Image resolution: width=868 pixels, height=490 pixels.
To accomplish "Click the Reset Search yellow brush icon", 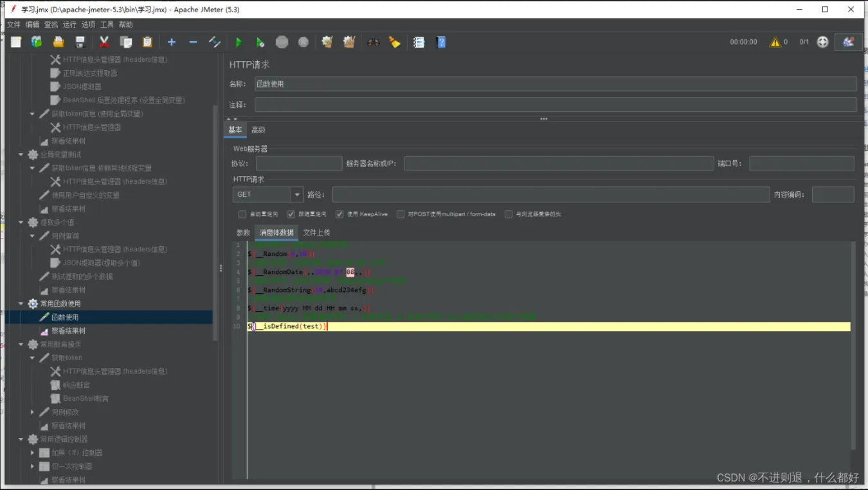I will coord(395,42).
